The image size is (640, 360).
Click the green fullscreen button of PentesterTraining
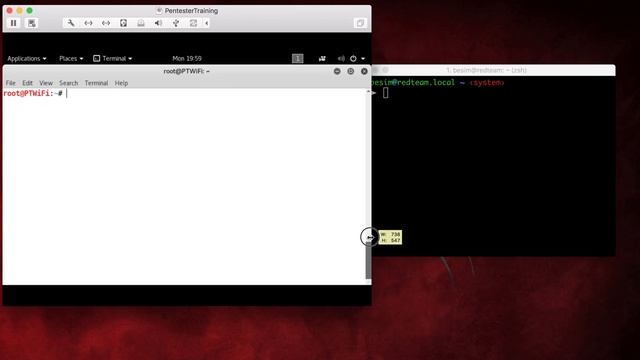click(x=29, y=11)
